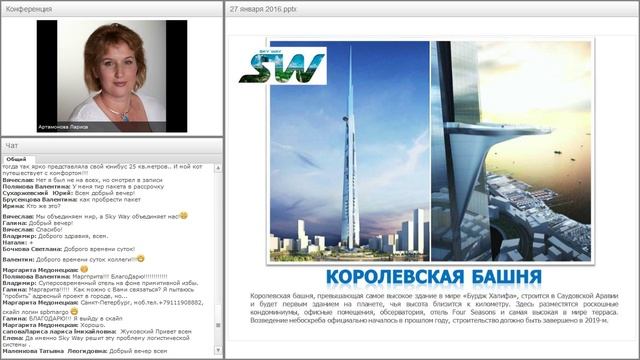Click the message Маргарита Медонецкая: Хорошо.
This screenshot has width=640, height=360.
point(54,325)
